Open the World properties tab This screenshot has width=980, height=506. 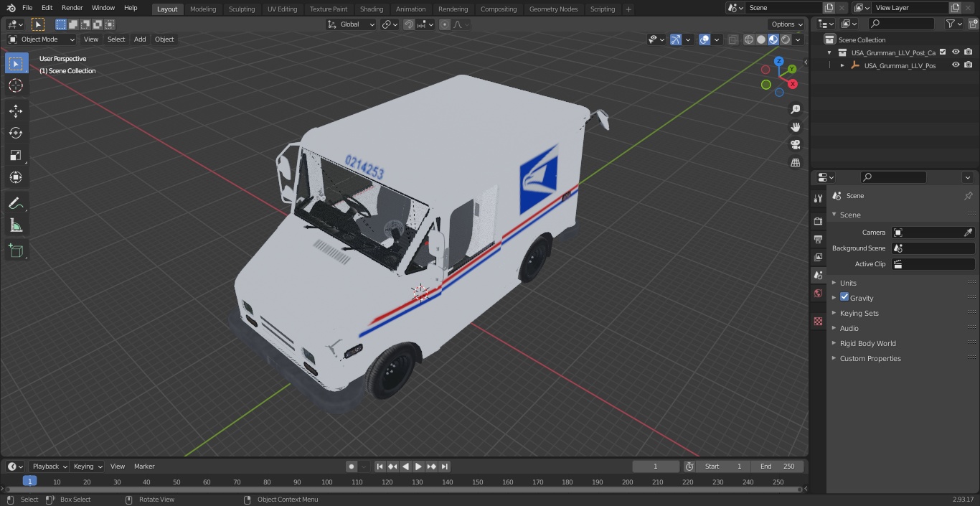pos(818,293)
